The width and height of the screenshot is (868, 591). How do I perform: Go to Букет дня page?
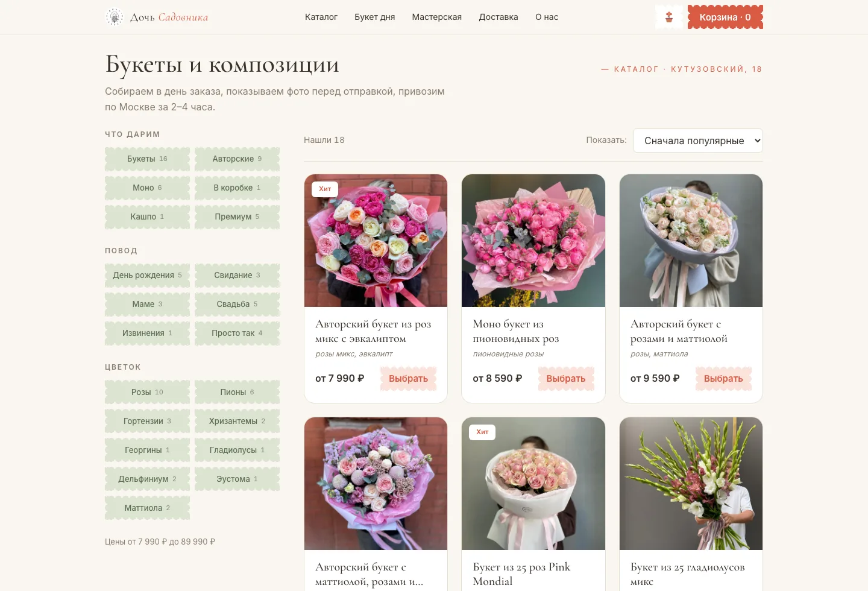[374, 17]
